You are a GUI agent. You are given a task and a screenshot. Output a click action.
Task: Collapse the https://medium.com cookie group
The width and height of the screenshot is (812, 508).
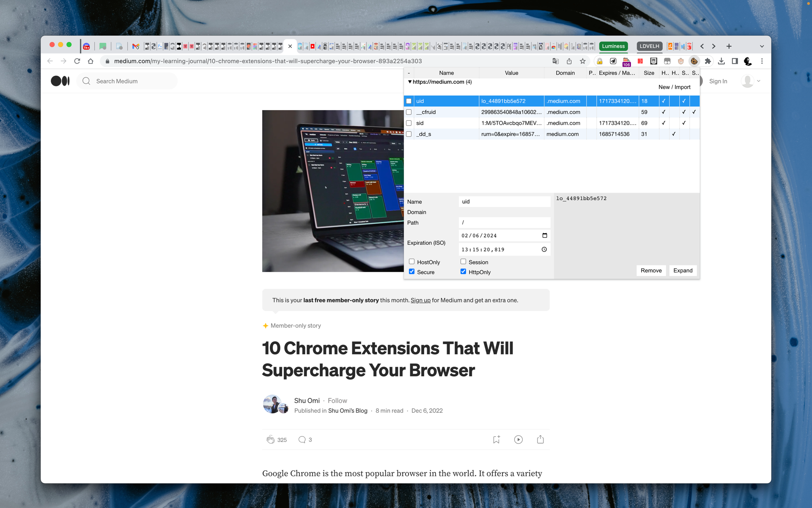click(x=410, y=82)
